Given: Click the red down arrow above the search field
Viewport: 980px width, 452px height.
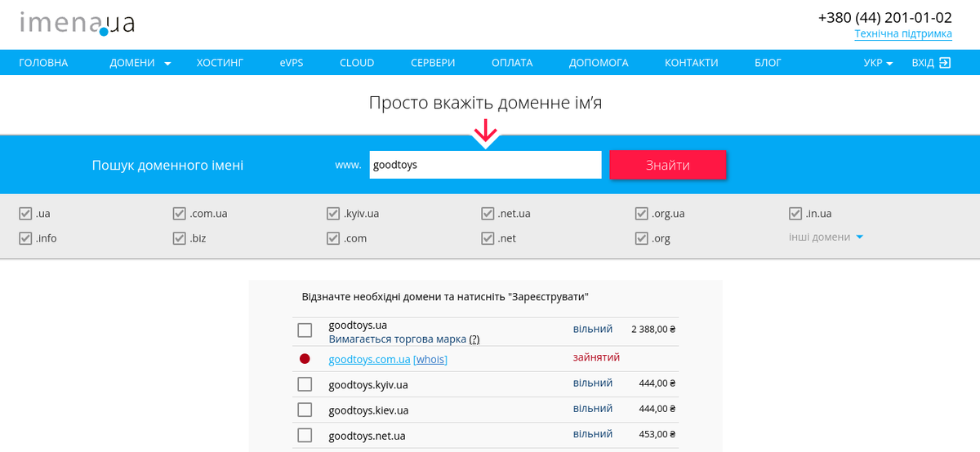Looking at the screenshot, I should coord(486,131).
